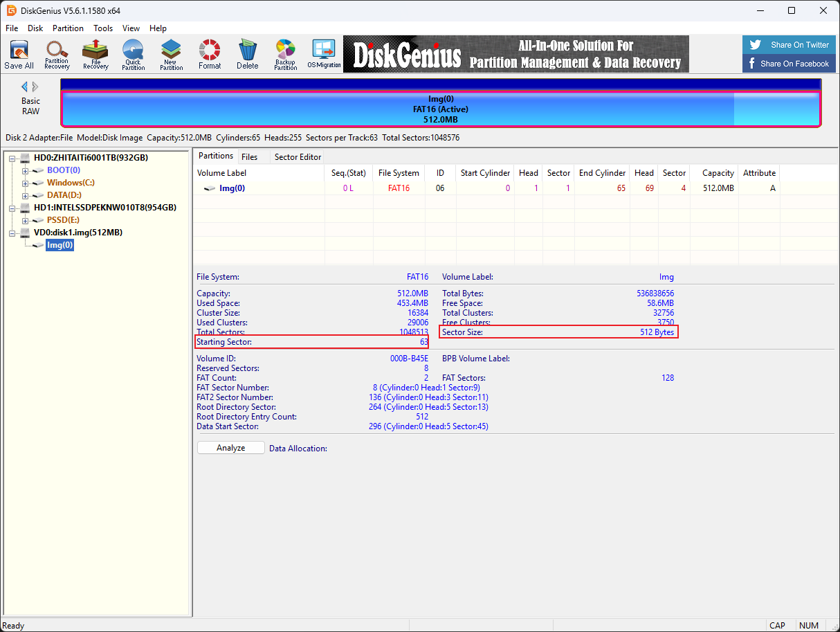Click the Delete toolbar icon
This screenshot has height=632, width=840.
tap(247, 55)
